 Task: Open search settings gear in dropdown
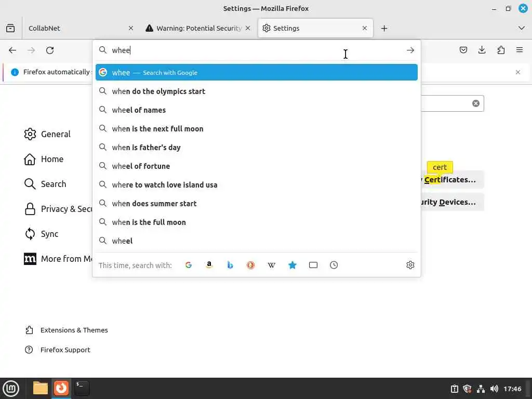(410, 265)
